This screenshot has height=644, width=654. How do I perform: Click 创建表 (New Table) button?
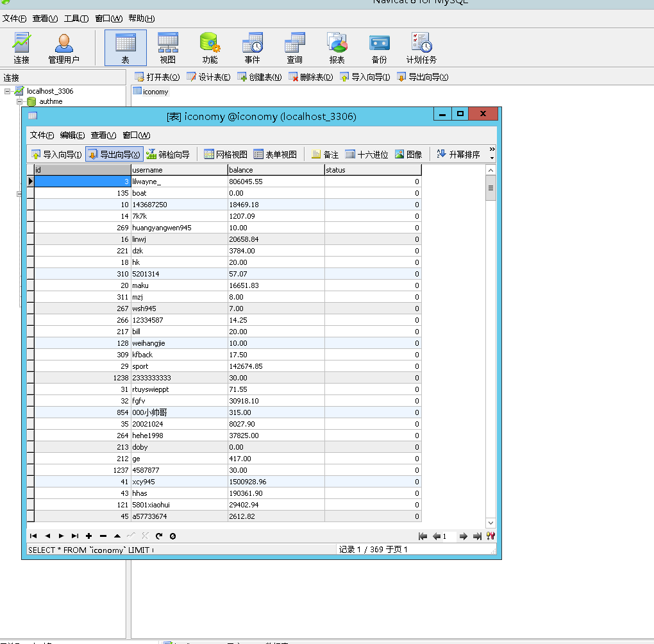tap(260, 77)
